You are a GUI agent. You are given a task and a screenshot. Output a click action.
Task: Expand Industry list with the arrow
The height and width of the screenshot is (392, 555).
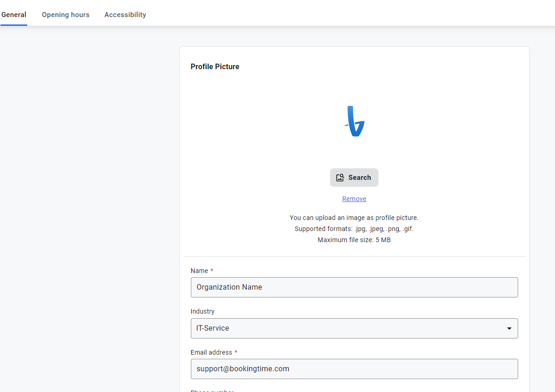click(509, 328)
